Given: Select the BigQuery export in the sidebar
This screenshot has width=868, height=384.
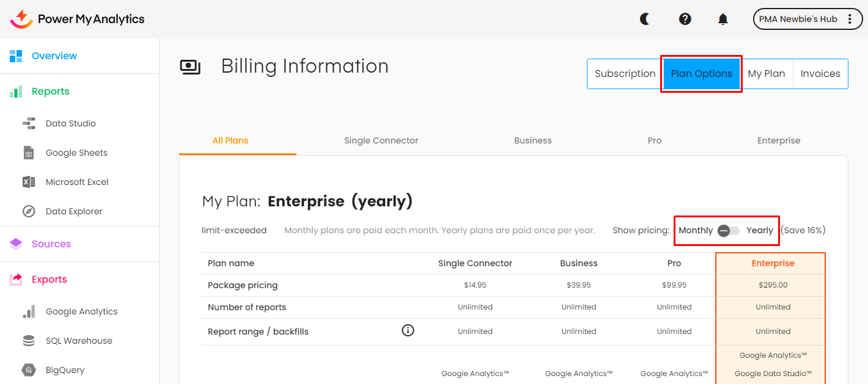Looking at the screenshot, I should point(65,370).
